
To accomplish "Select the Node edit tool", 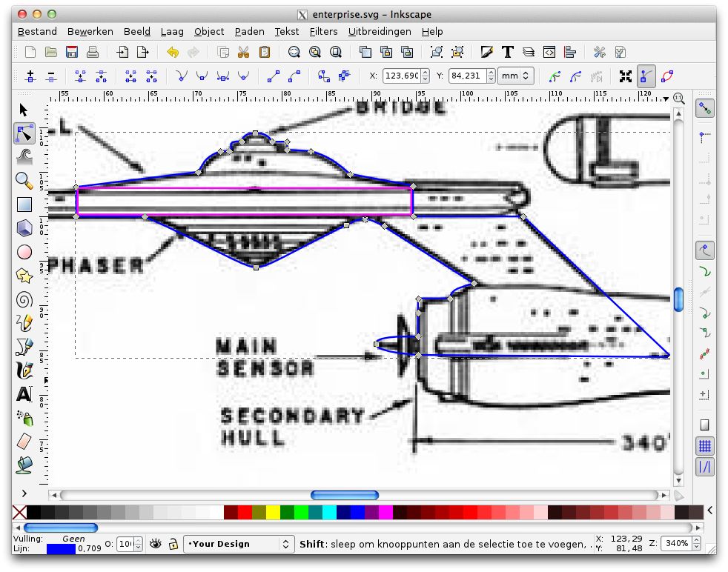I will pyautogui.click(x=24, y=133).
